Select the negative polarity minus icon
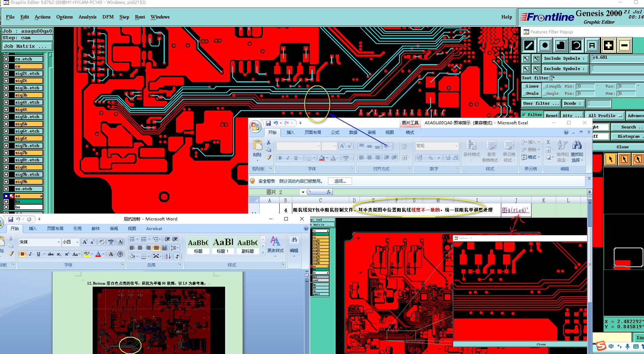The height and width of the screenshot is (354, 644). 624,45
